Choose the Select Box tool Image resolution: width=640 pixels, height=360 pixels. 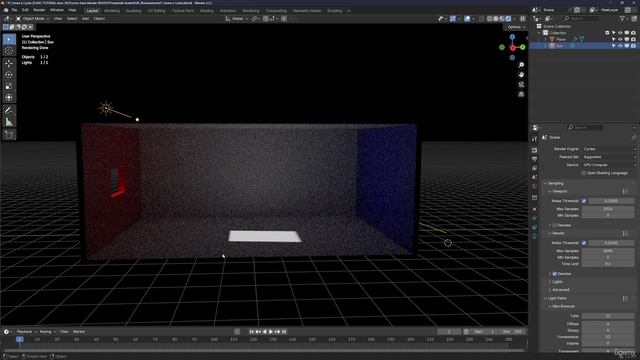point(9,39)
